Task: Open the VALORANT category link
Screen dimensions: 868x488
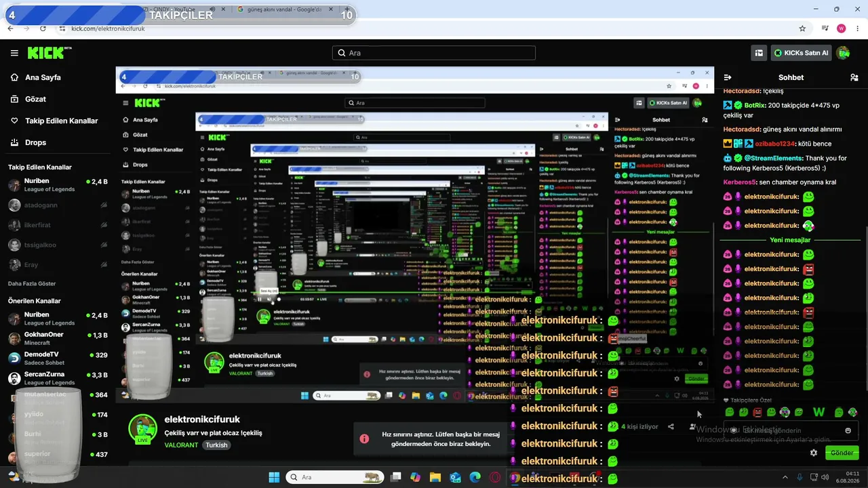Action: click(181, 445)
